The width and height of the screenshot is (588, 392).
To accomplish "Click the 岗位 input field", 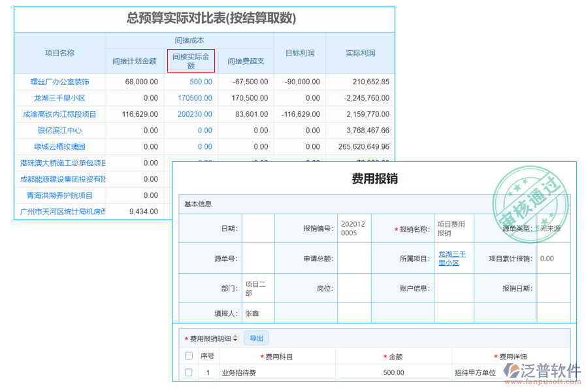I will pos(355,288).
